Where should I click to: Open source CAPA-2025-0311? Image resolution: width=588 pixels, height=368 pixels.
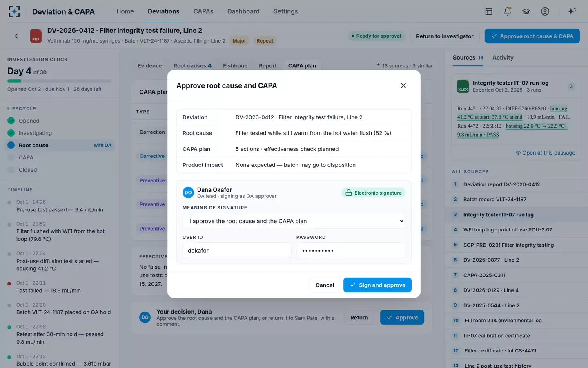click(516, 275)
